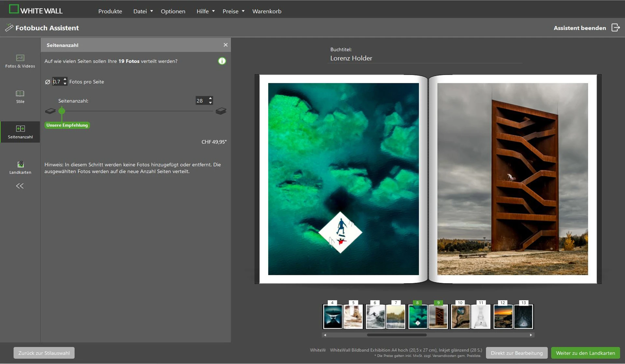Screen dimensions: 625x364
Task: Collapse the sidebar with double chevron
Action: [x=20, y=186]
